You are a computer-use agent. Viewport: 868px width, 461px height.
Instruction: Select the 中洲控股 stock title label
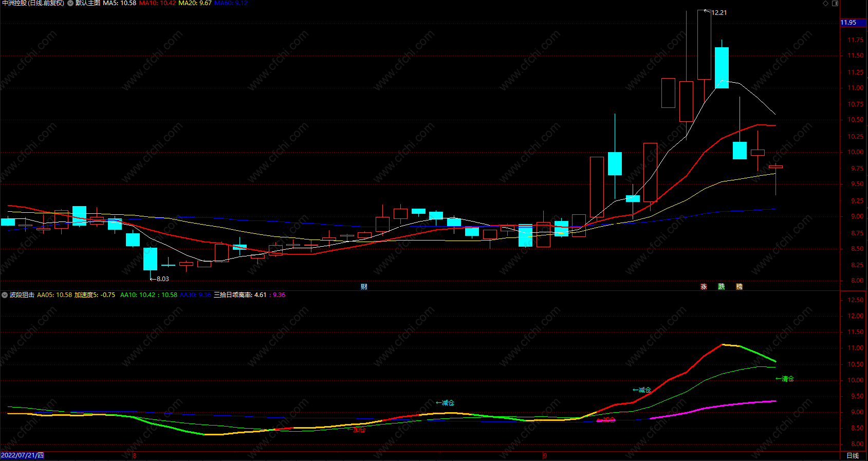(33, 3)
